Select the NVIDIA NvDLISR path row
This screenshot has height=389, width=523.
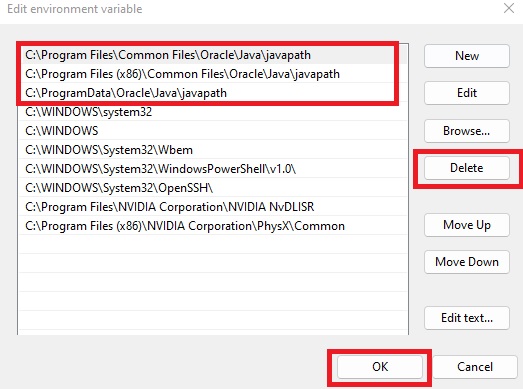tap(213, 207)
